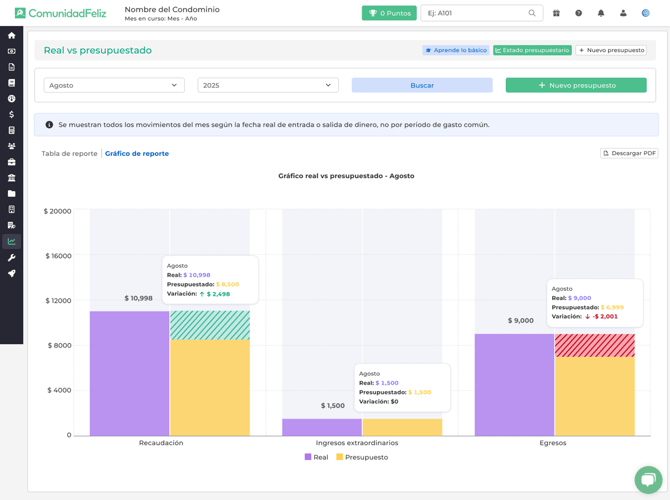Image resolution: width=670 pixels, height=500 pixels.
Task: Click the rocket icon in sidebar
Action: (x=11, y=273)
